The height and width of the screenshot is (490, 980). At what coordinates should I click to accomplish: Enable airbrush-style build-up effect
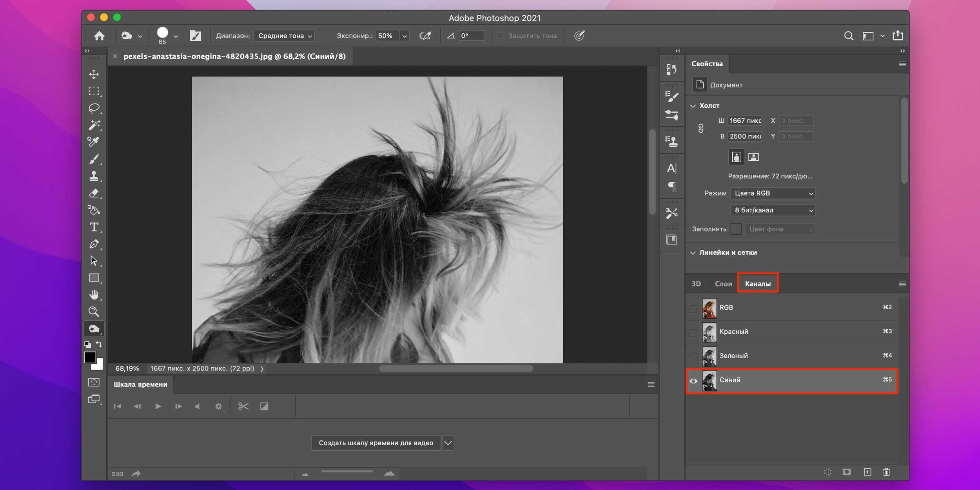point(425,36)
